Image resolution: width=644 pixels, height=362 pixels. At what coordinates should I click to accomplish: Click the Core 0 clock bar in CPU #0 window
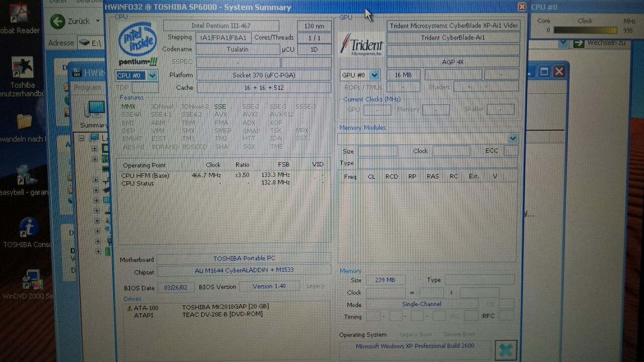(585, 30)
